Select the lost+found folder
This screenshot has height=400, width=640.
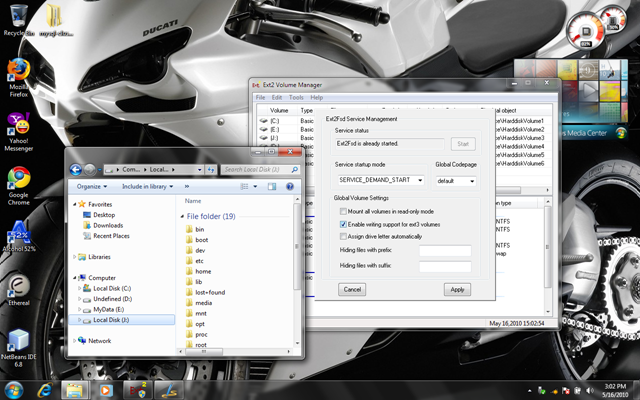coord(205,292)
